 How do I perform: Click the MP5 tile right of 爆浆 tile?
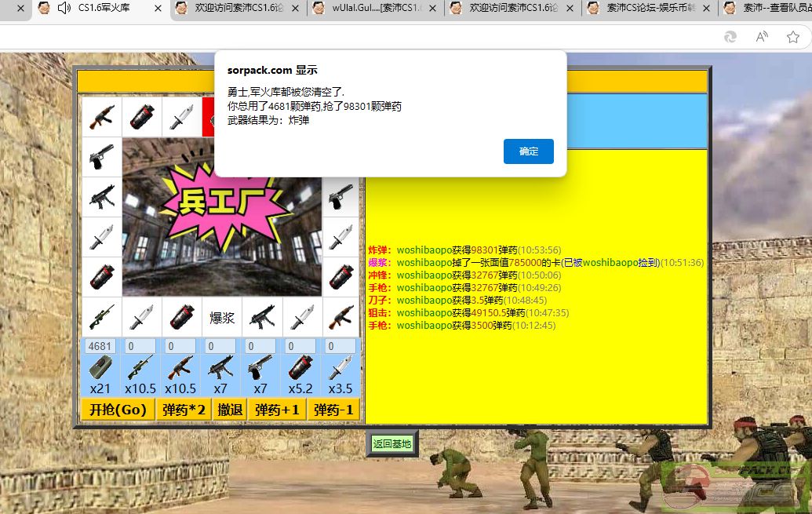point(262,316)
